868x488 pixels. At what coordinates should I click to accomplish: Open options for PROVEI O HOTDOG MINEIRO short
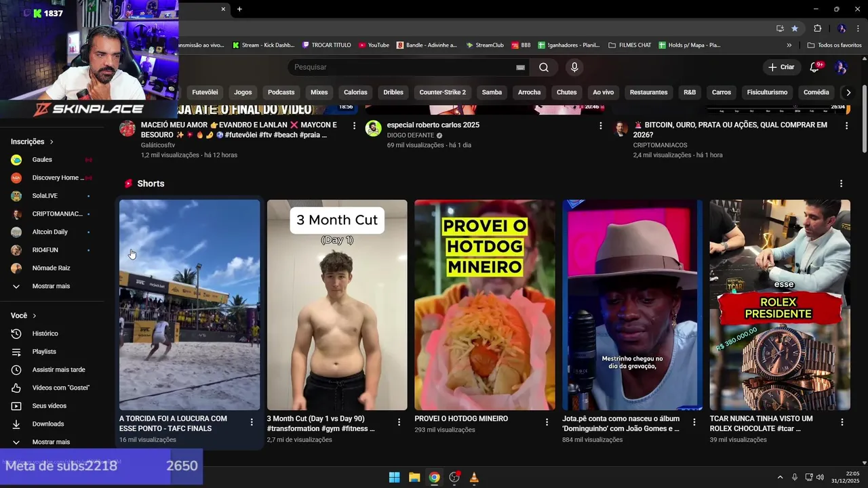(547, 422)
